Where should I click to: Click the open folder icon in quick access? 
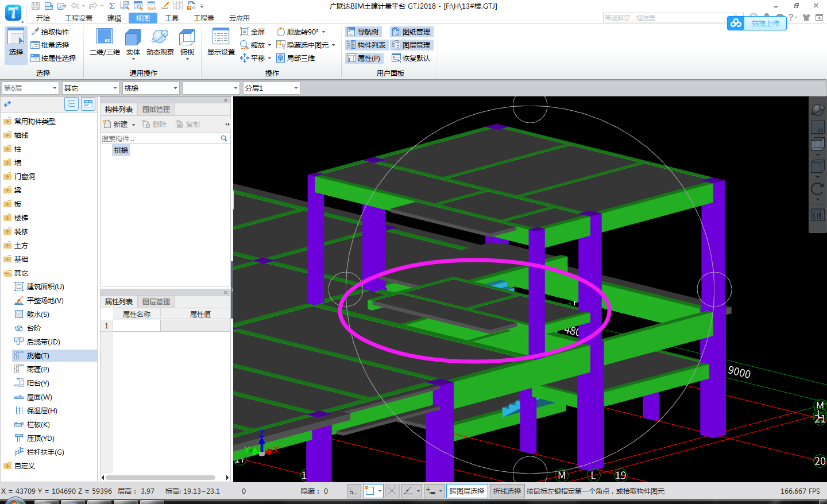tap(61, 6)
